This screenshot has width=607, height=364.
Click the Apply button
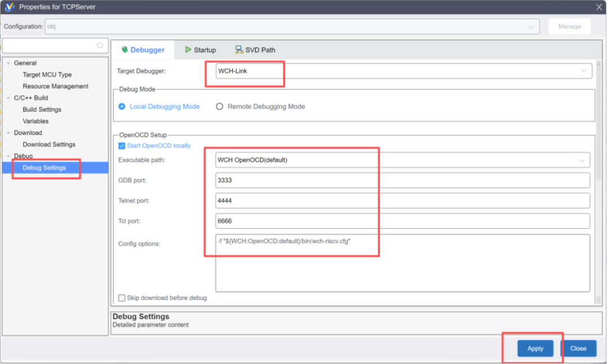[536, 348]
